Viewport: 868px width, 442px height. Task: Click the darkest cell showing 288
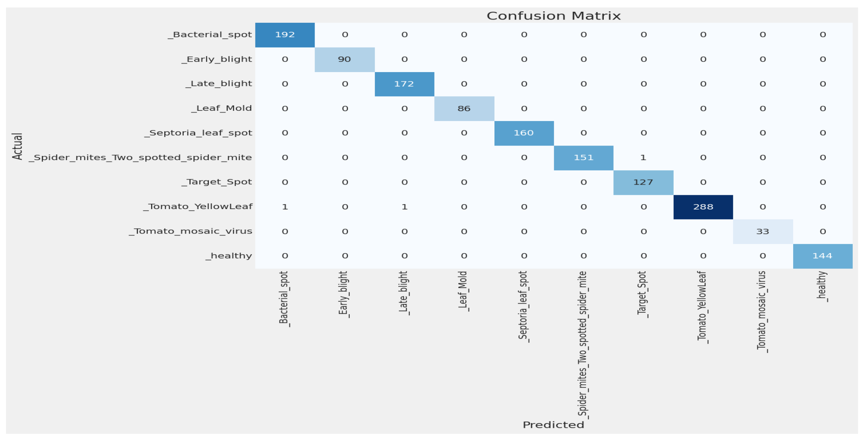pos(703,207)
